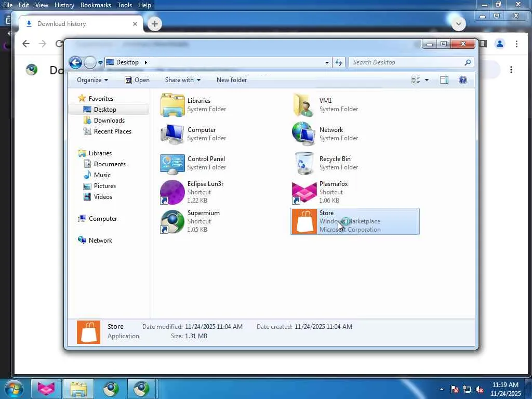Show hidden system tray icons arrow
Screen dimensions: 532x399
pyautogui.click(x=442, y=389)
